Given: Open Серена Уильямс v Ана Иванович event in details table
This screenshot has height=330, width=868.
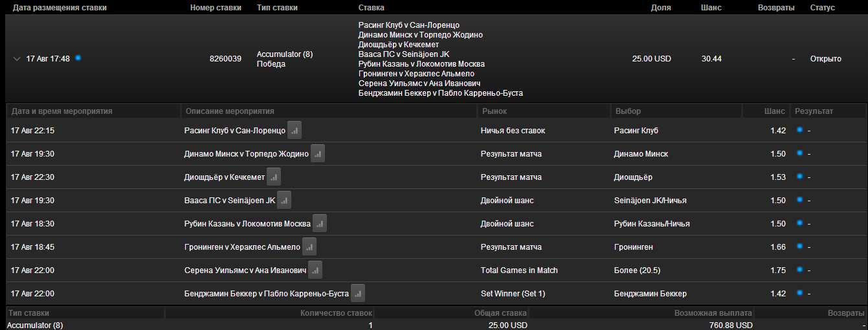Looking at the screenshot, I should click(245, 270).
